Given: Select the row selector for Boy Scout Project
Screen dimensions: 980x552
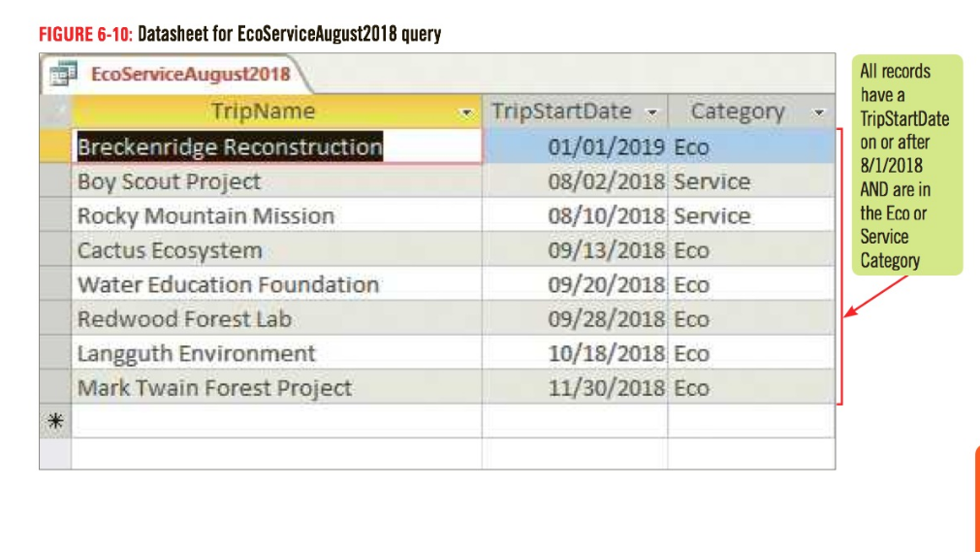Looking at the screenshot, I should point(55,180).
